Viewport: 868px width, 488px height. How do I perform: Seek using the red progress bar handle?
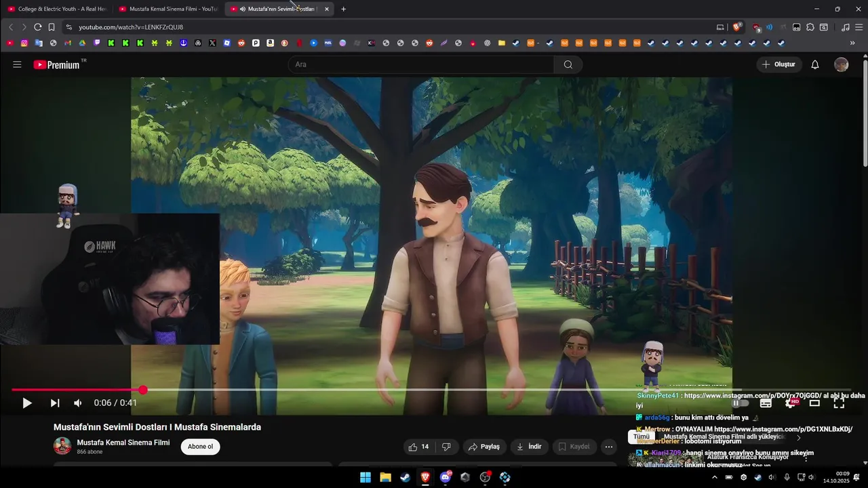tap(143, 390)
